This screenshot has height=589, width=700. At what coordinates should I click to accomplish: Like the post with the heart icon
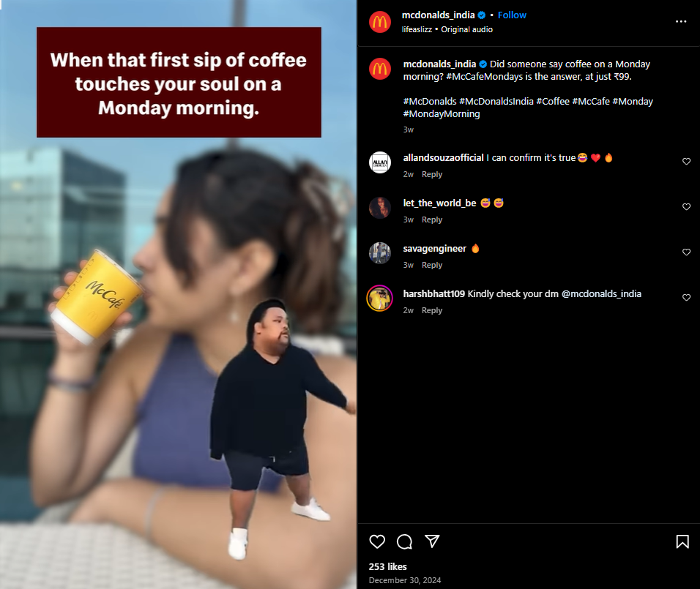tap(377, 541)
